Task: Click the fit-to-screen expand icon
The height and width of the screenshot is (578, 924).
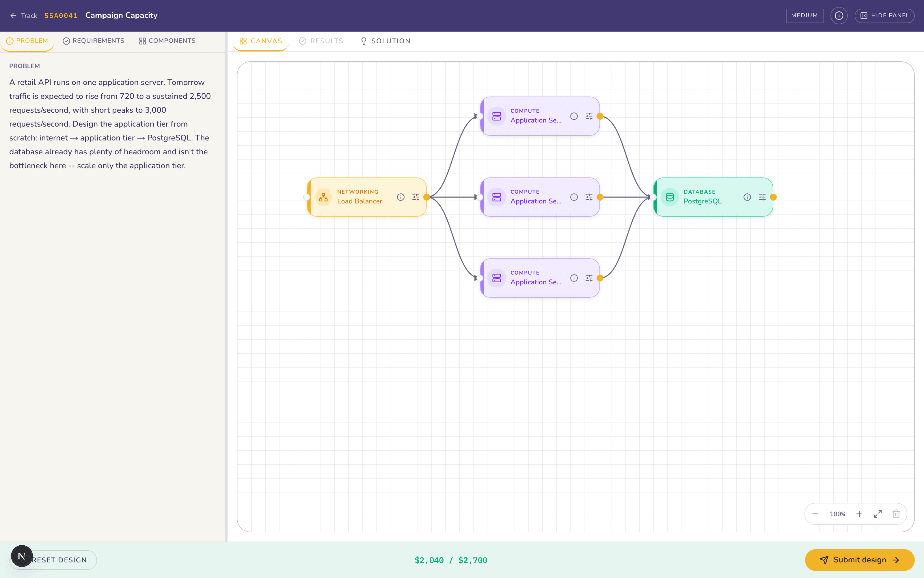Action: coord(878,514)
